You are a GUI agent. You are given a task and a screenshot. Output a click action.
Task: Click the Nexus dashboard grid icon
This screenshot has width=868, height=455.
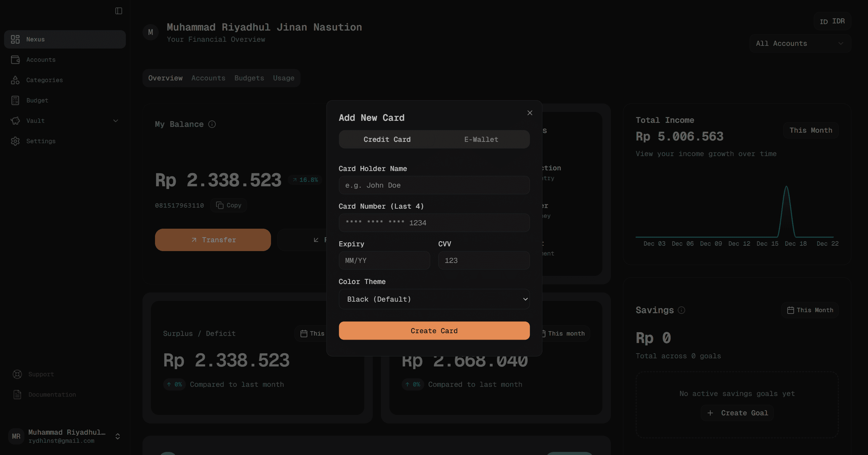pos(15,39)
